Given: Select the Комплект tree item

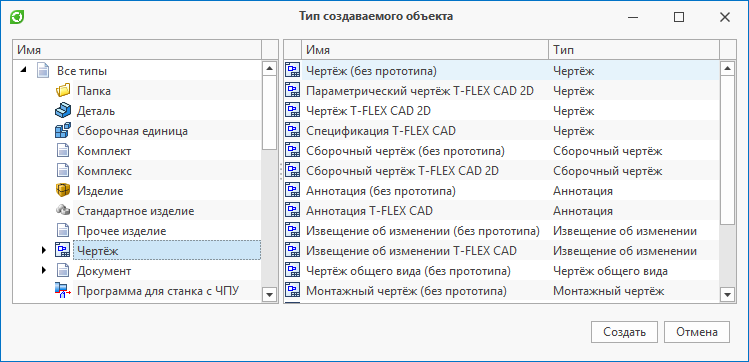Looking at the screenshot, I should 104,151.
